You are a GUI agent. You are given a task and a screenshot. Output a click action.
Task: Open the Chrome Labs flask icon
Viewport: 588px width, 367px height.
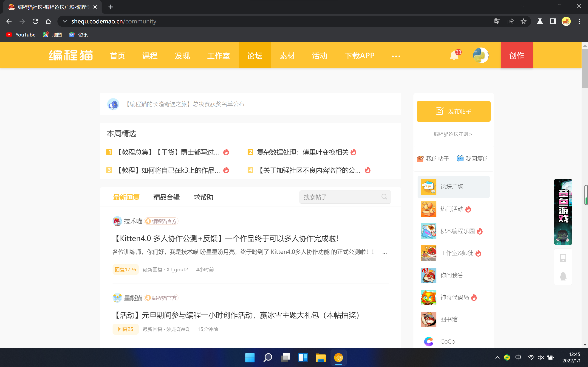[x=540, y=21]
